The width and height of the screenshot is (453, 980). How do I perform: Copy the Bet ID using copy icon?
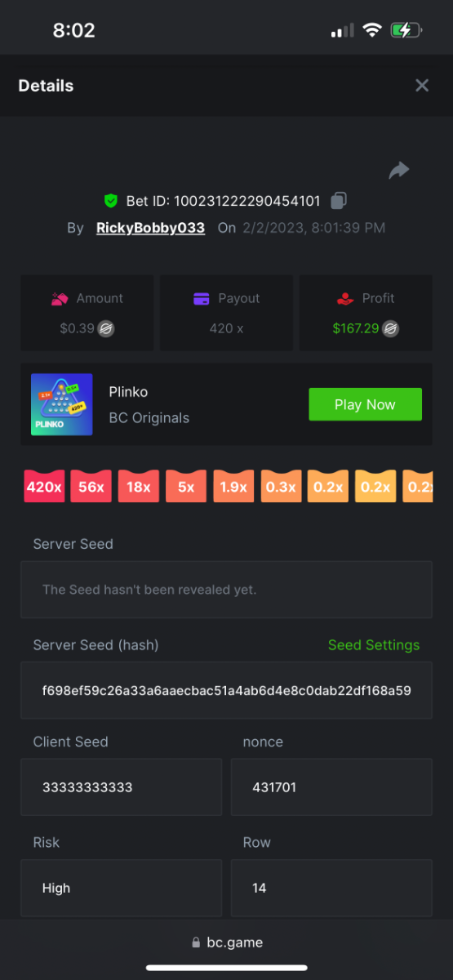pos(339,201)
